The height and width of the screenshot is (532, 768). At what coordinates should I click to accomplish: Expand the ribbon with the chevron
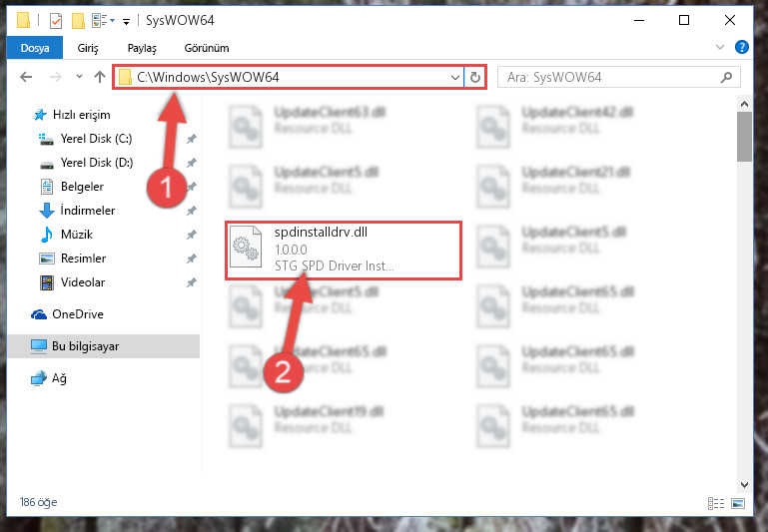point(719,47)
